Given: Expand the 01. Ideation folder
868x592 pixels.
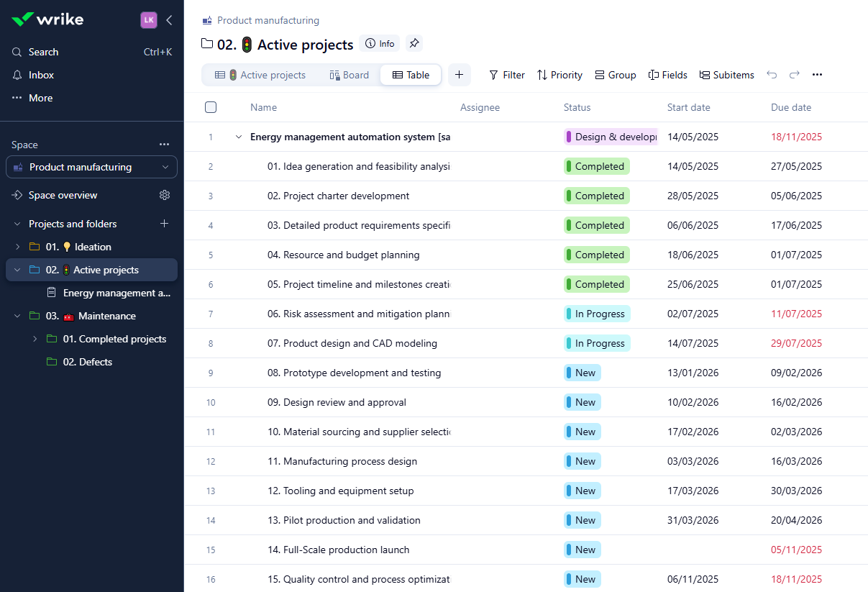Looking at the screenshot, I should point(19,246).
